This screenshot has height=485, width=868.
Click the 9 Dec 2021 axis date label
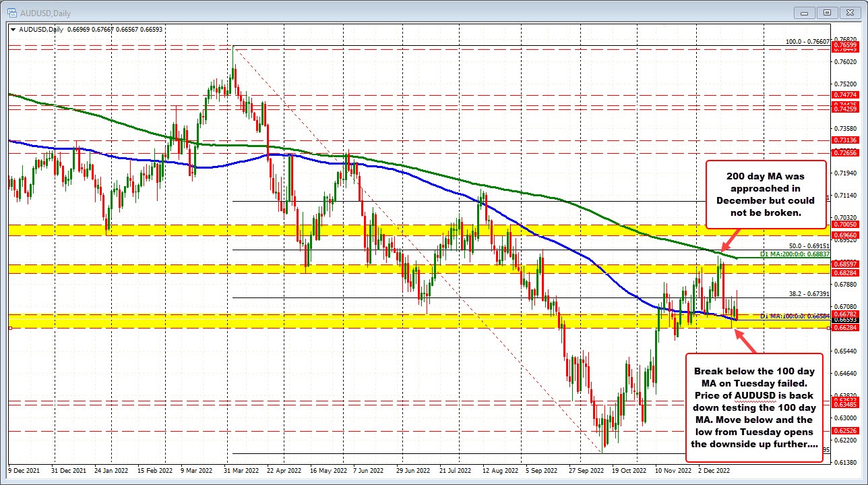tap(25, 471)
